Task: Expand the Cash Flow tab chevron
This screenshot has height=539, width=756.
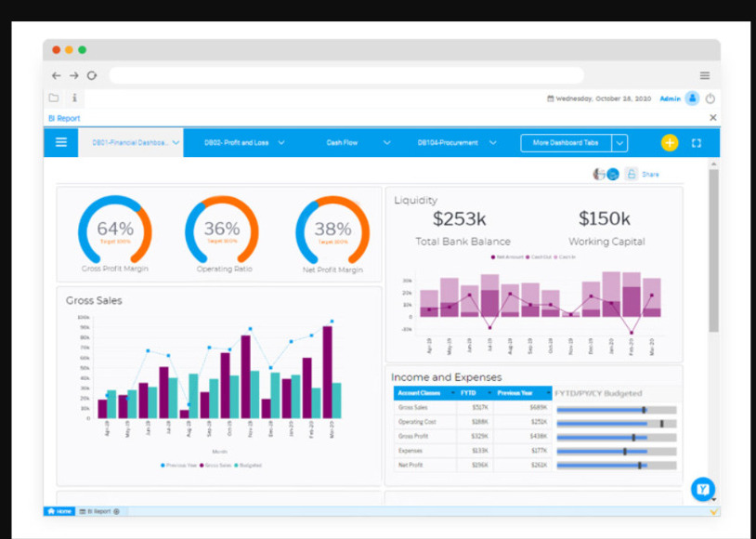Action: pyautogui.click(x=386, y=143)
